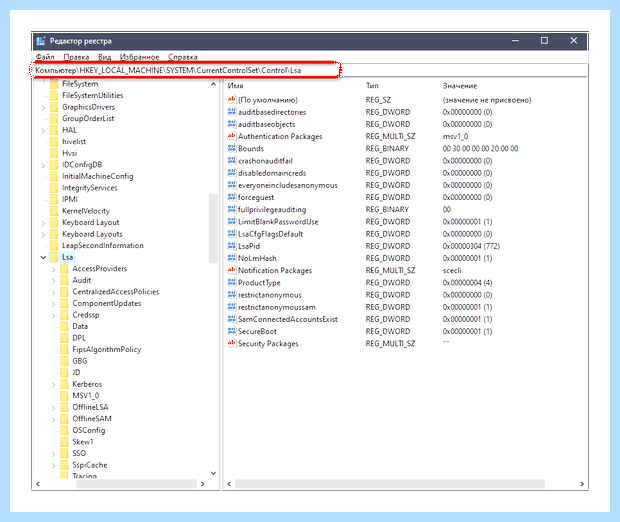The height and width of the screenshot is (522, 620).
Task: Select the FipsAlgorithmPolicy key
Action: [107, 349]
